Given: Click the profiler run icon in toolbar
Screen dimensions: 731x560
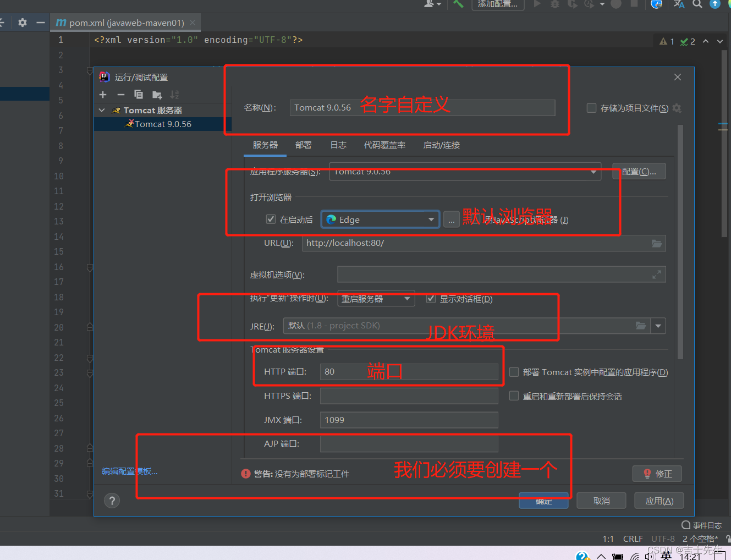Looking at the screenshot, I should pyautogui.click(x=589, y=4).
